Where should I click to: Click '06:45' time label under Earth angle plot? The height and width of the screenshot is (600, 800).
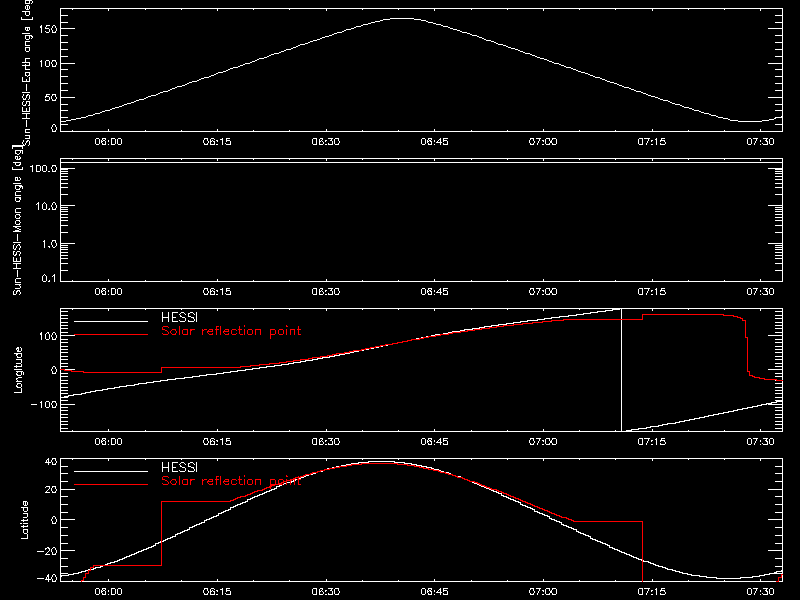pos(434,142)
